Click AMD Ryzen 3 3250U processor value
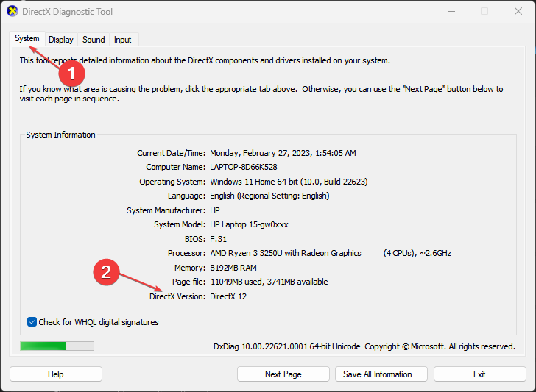This screenshot has height=392, width=536. (x=286, y=253)
